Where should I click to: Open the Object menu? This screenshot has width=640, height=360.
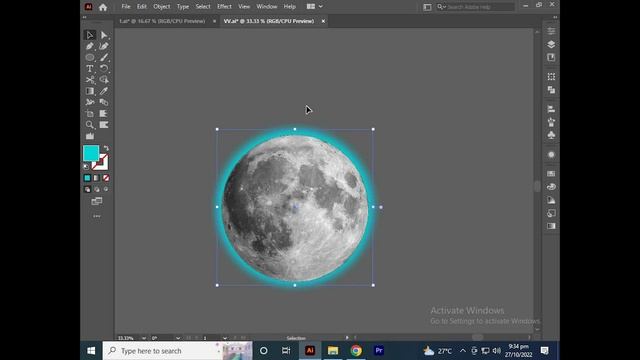[x=162, y=7]
